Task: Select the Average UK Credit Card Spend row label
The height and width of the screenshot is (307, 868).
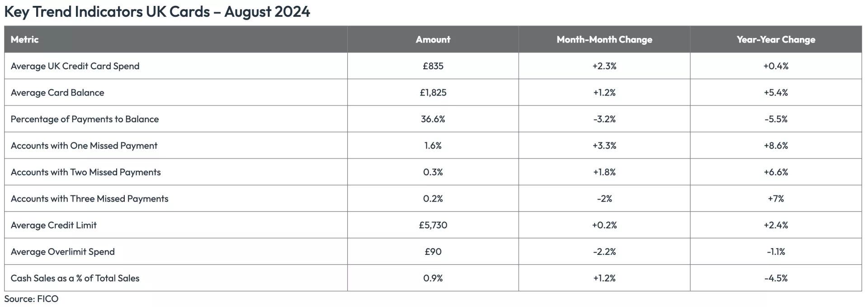Action: coord(75,66)
